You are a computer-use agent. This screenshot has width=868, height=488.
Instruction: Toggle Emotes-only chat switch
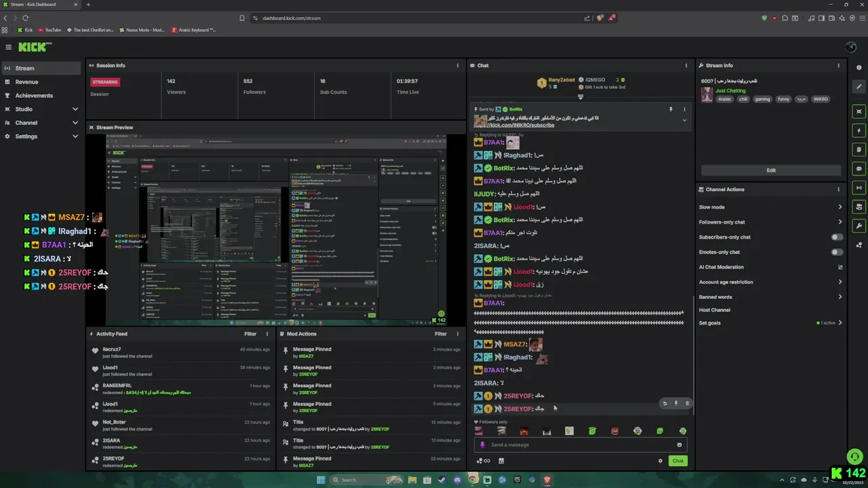click(x=837, y=252)
